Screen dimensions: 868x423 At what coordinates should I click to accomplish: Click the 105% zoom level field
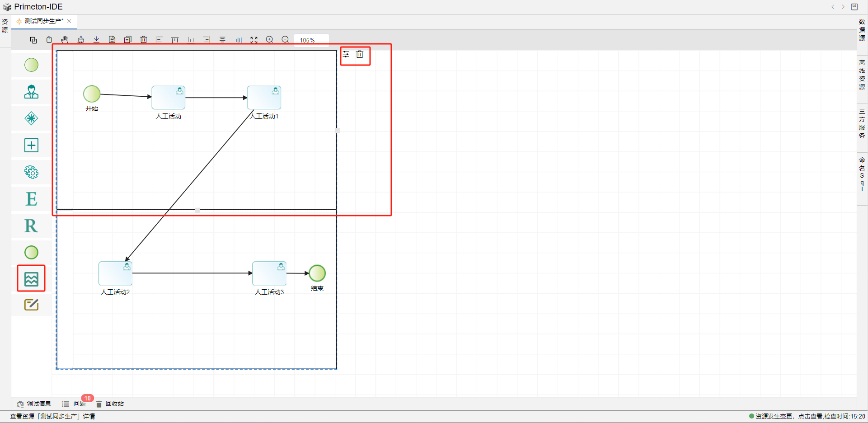[311, 40]
